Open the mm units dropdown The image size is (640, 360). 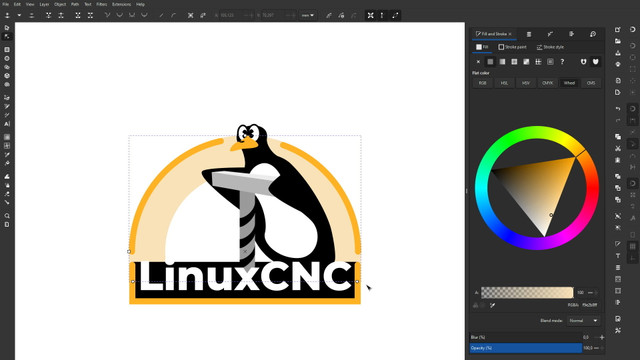click(308, 15)
